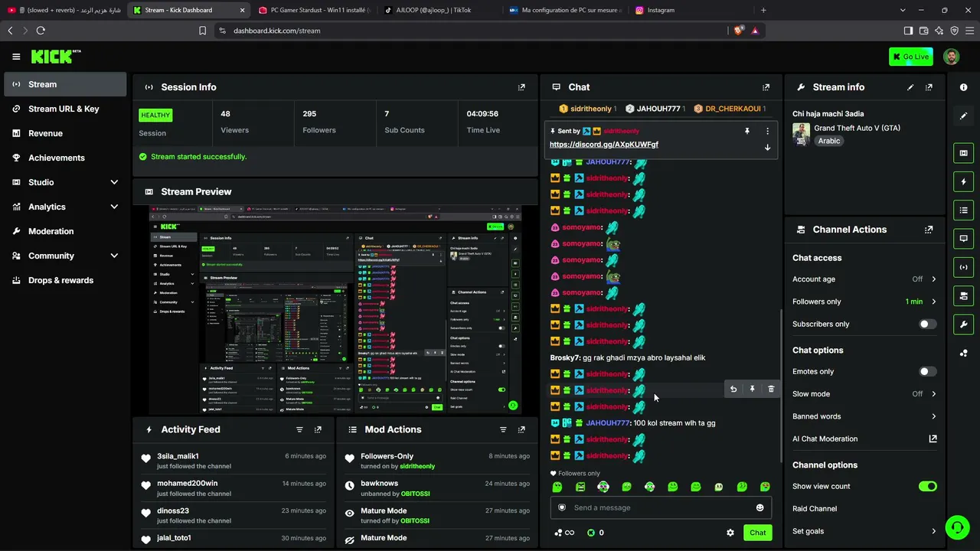Open Slow mode options chevron
The width and height of the screenshot is (980, 551).
click(933, 394)
